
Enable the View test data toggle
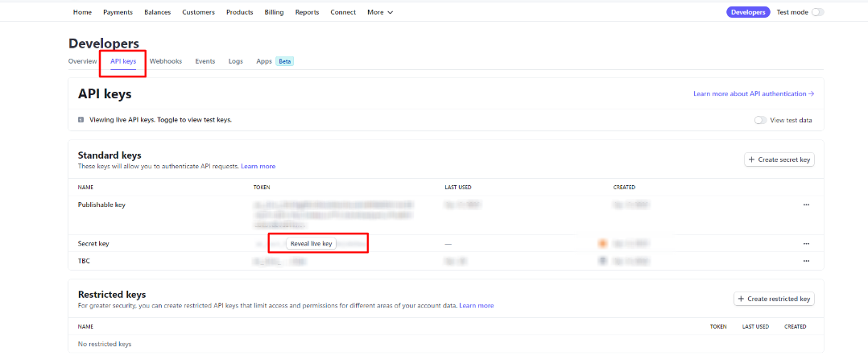(x=761, y=120)
